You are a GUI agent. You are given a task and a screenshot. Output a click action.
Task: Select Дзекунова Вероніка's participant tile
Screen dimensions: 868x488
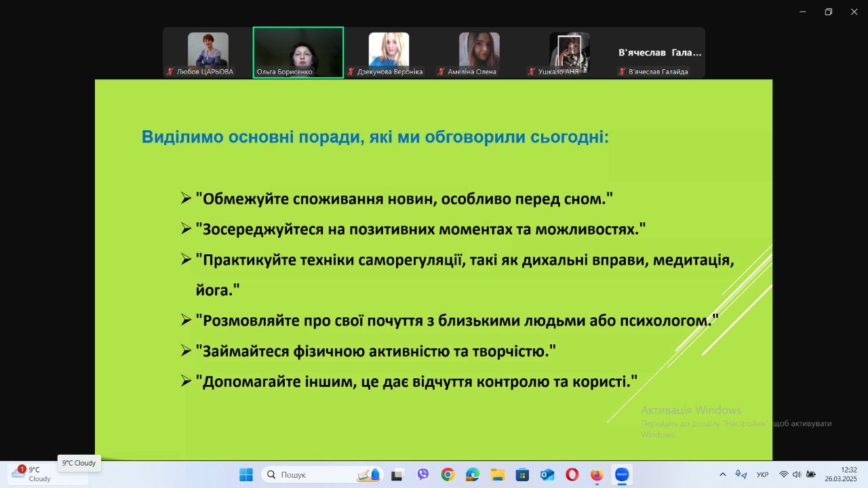(389, 52)
